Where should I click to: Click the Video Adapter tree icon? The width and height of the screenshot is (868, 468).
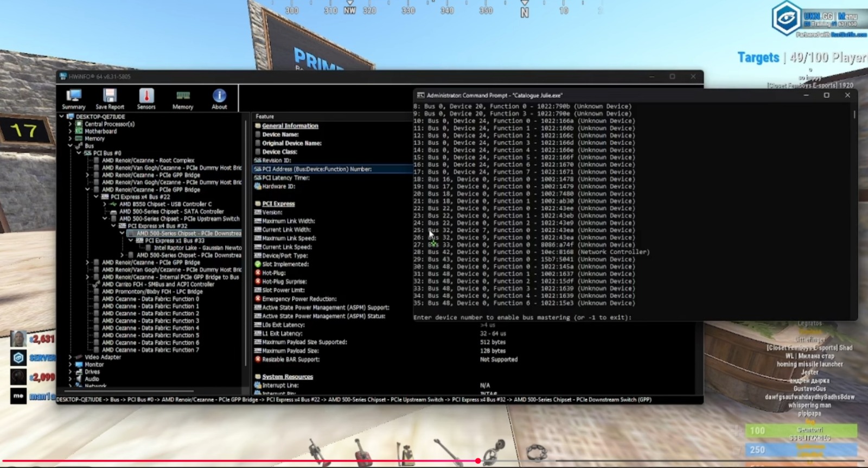(79, 357)
